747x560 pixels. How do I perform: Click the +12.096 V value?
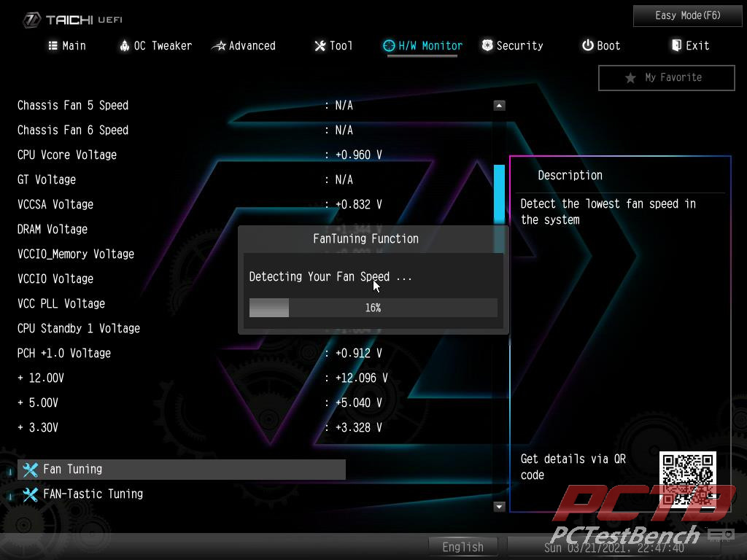click(x=362, y=378)
